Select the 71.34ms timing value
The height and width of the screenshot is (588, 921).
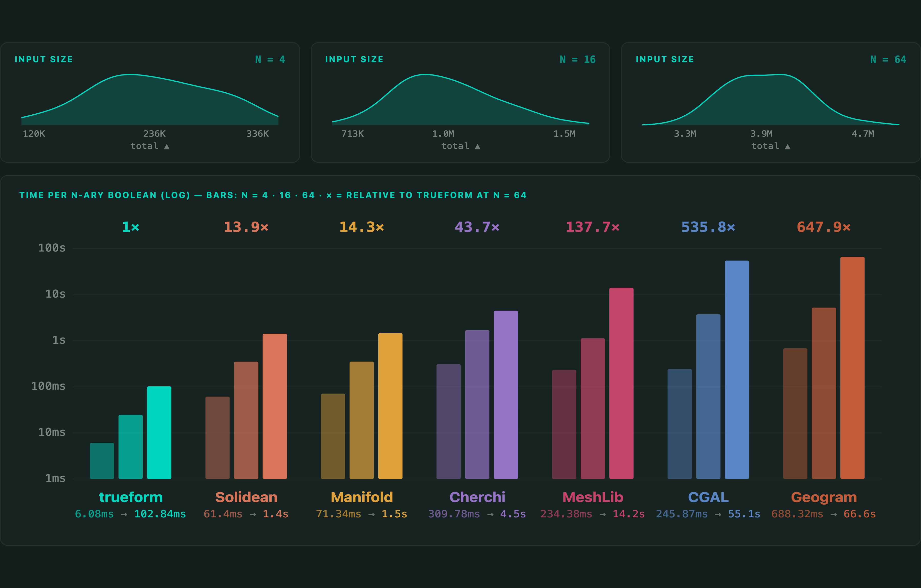338,514
